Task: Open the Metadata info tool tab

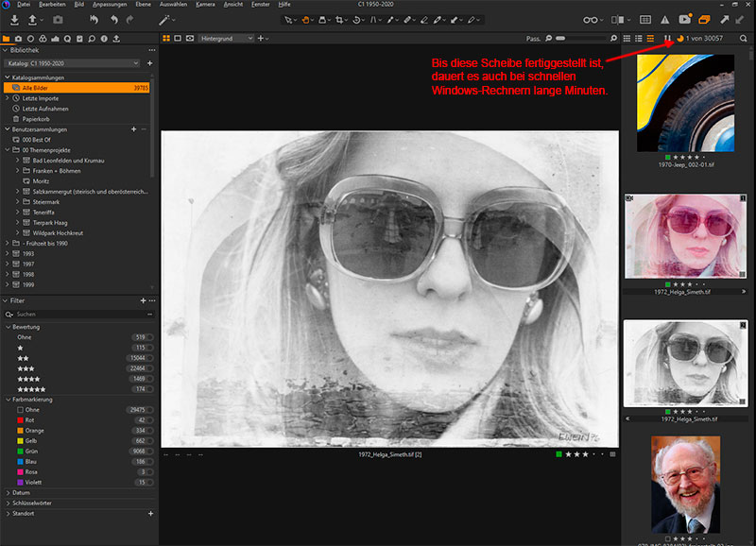Action: (x=104, y=39)
